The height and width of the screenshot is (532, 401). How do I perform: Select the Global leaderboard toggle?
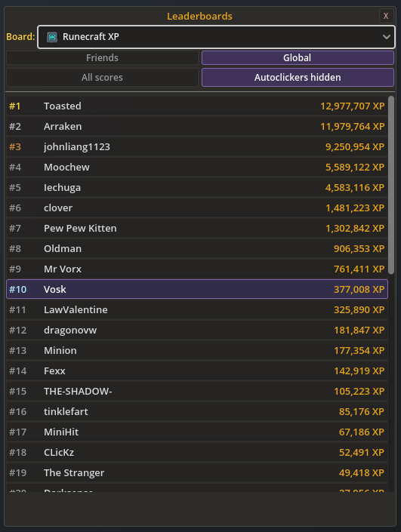point(298,57)
